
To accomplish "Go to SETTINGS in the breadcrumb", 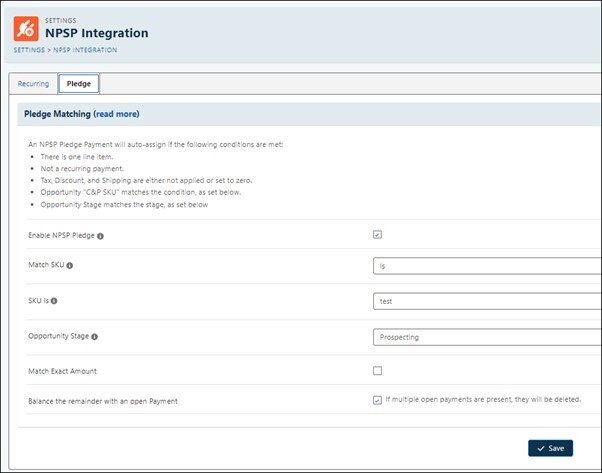I will point(29,50).
